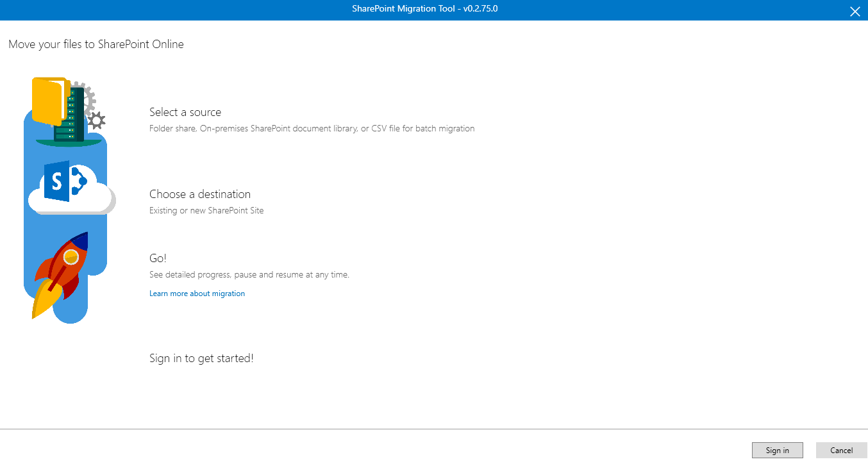Select the Select a source step heading
868x464 pixels.
pos(185,112)
